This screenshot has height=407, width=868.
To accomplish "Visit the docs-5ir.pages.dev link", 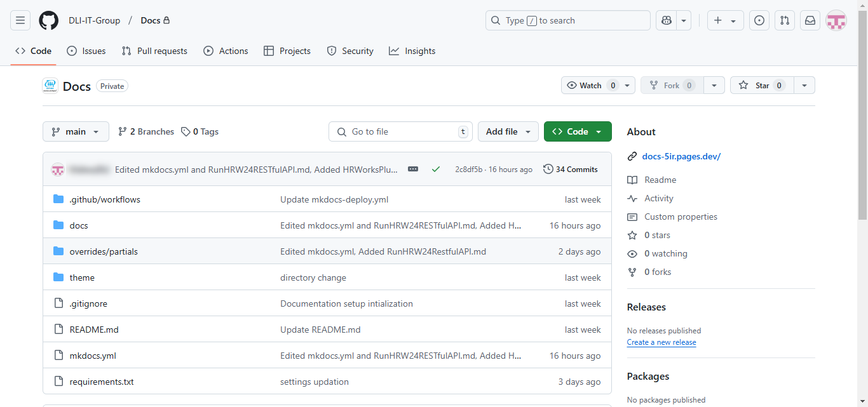I will click(x=680, y=156).
